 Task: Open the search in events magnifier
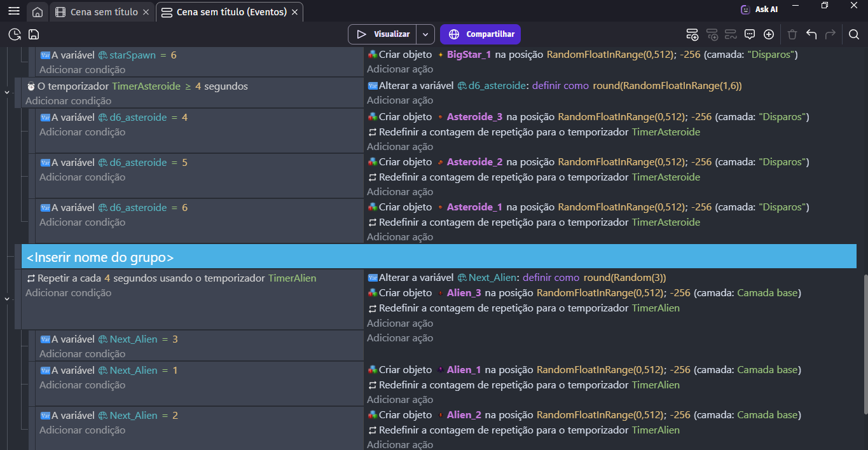tap(854, 34)
